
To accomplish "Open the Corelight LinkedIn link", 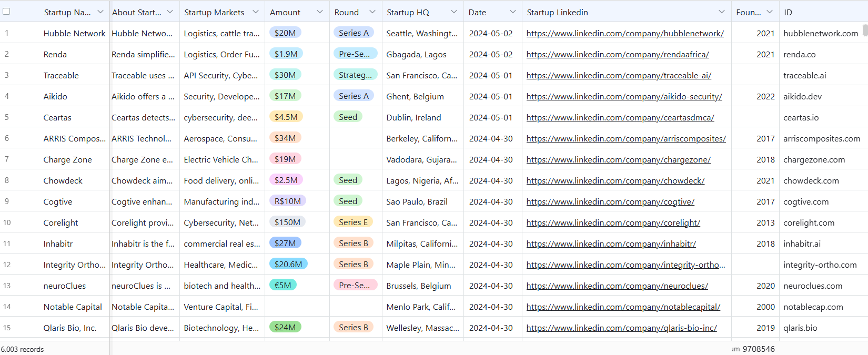I will click(613, 222).
